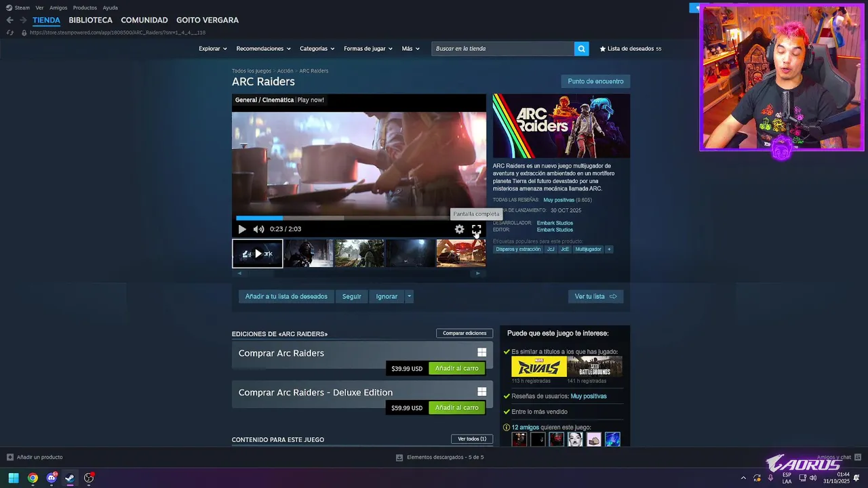Open the notifications bell in tray
The width and height of the screenshot is (868, 488).
pyautogui.click(x=856, y=478)
